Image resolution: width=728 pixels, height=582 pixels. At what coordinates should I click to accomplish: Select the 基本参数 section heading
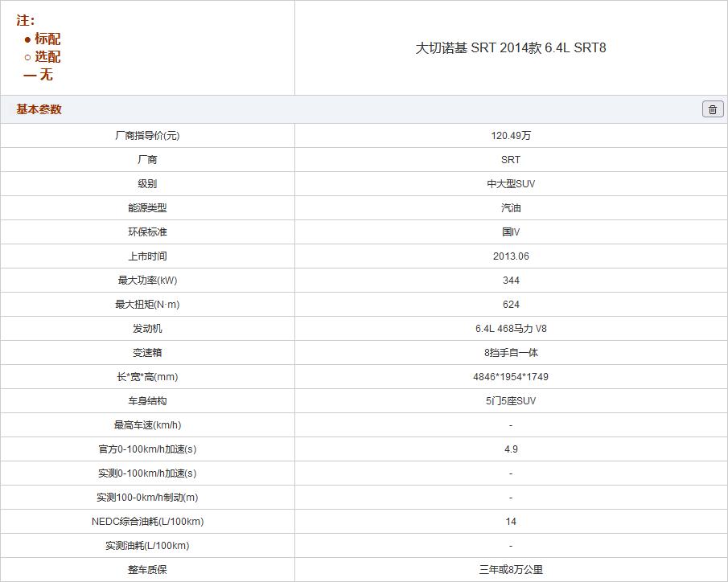39,109
